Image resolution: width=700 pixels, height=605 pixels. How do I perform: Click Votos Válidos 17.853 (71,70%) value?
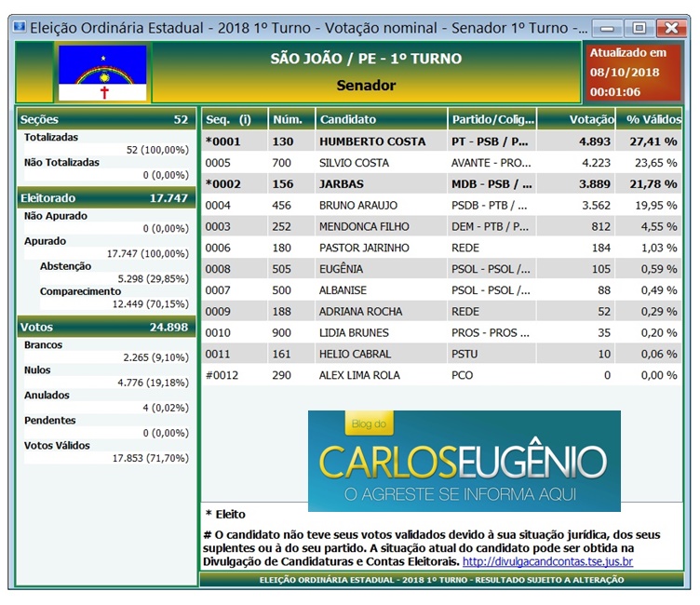click(x=151, y=458)
